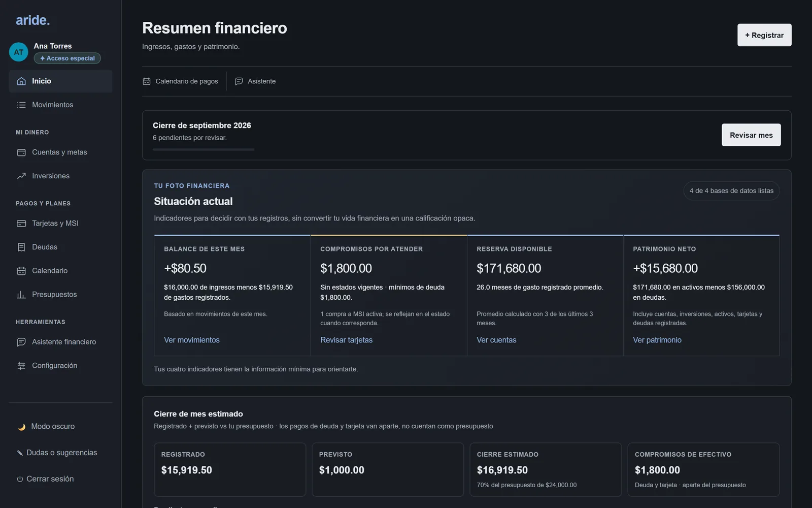Open the Calendario de pagos tab

181,81
